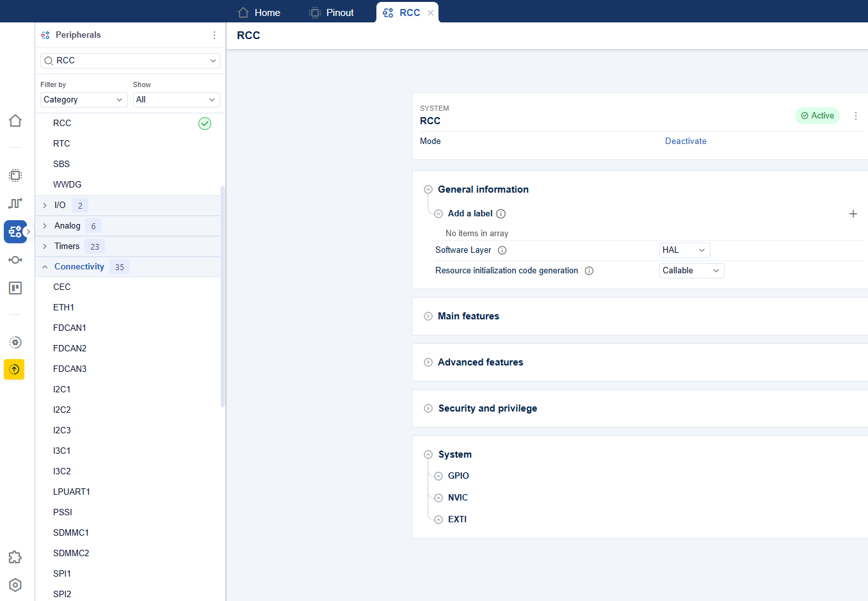Open the hexagon settings icon at bottom
The image size is (868, 601).
click(15, 585)
